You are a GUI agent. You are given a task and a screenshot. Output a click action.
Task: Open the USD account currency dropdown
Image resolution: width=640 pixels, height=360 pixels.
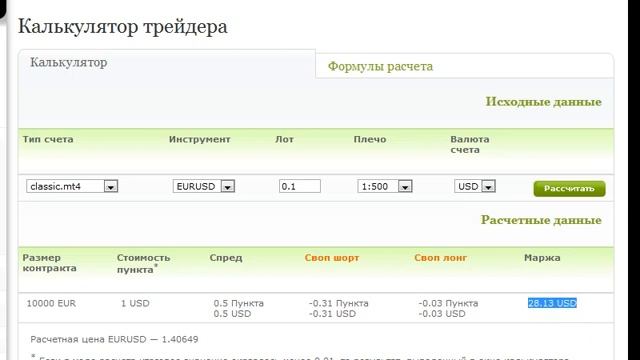click(x=475, y=186)
